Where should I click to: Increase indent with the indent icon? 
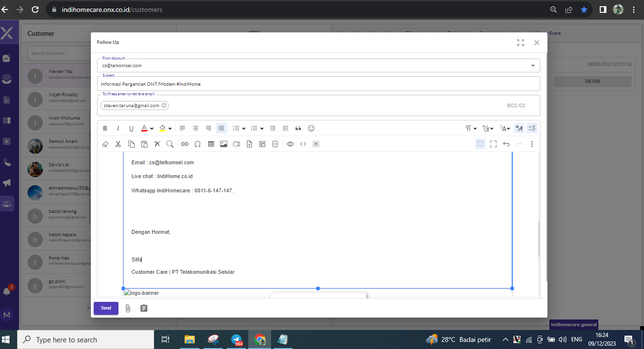point(273,128)
